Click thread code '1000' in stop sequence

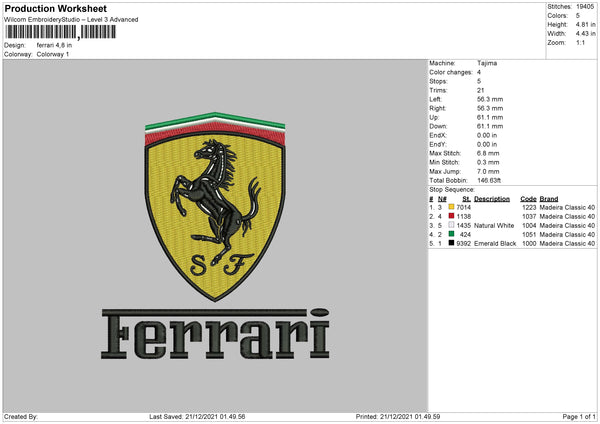pyautogui.click(x=529, y=244)
